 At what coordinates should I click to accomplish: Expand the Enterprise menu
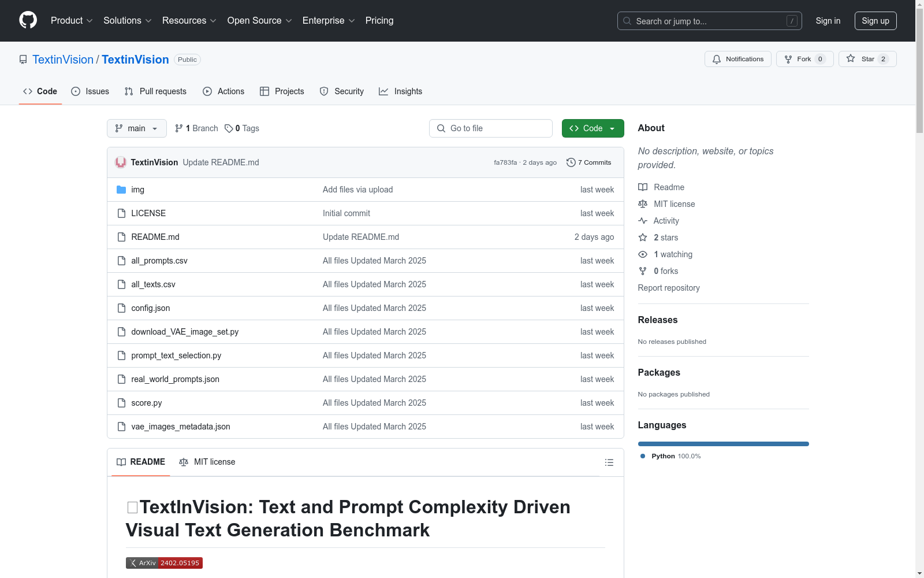(x=329, y=21)
